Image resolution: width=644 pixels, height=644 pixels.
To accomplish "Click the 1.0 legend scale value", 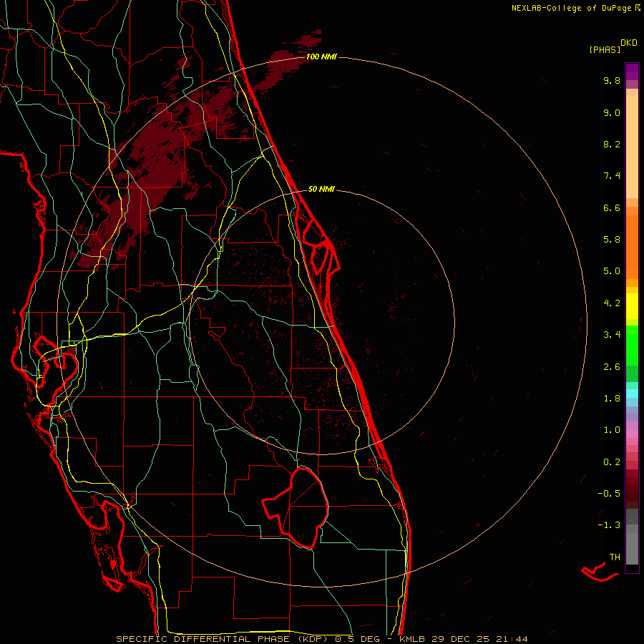I will click(612, 430).
